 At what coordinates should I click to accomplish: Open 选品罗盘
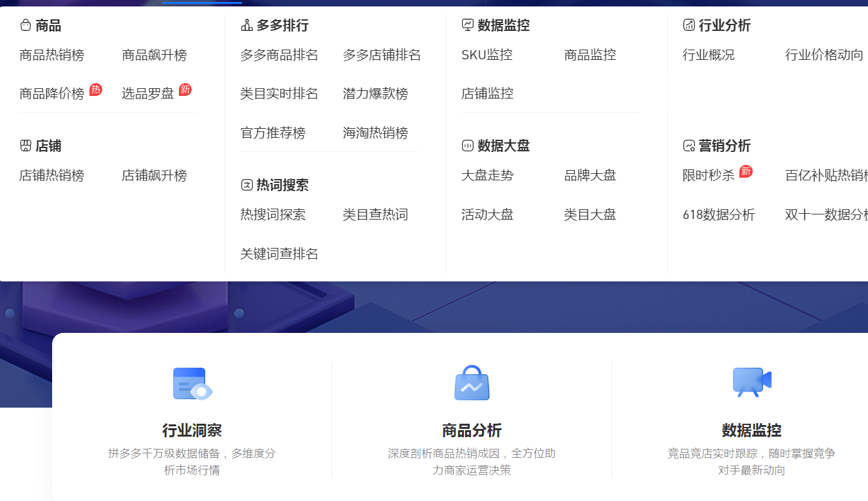[x=148, y=94]
